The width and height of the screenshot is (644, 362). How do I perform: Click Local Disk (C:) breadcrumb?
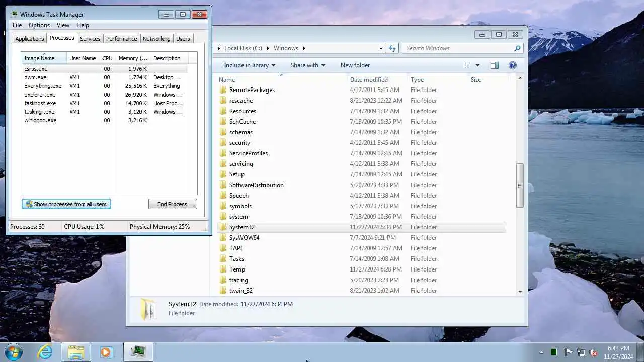coord(243,48)
